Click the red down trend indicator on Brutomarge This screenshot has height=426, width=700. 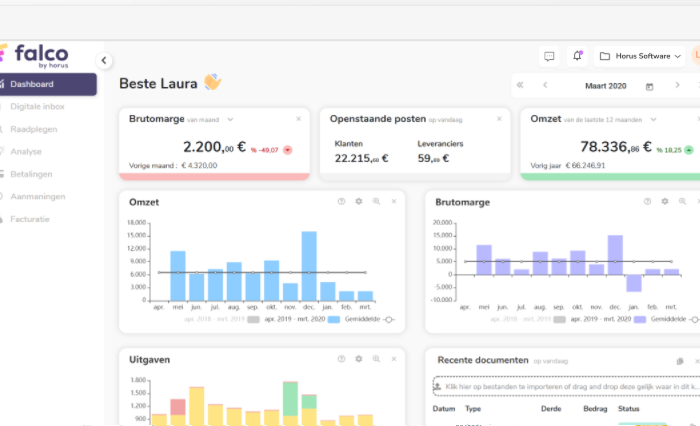tap(288, 150)
